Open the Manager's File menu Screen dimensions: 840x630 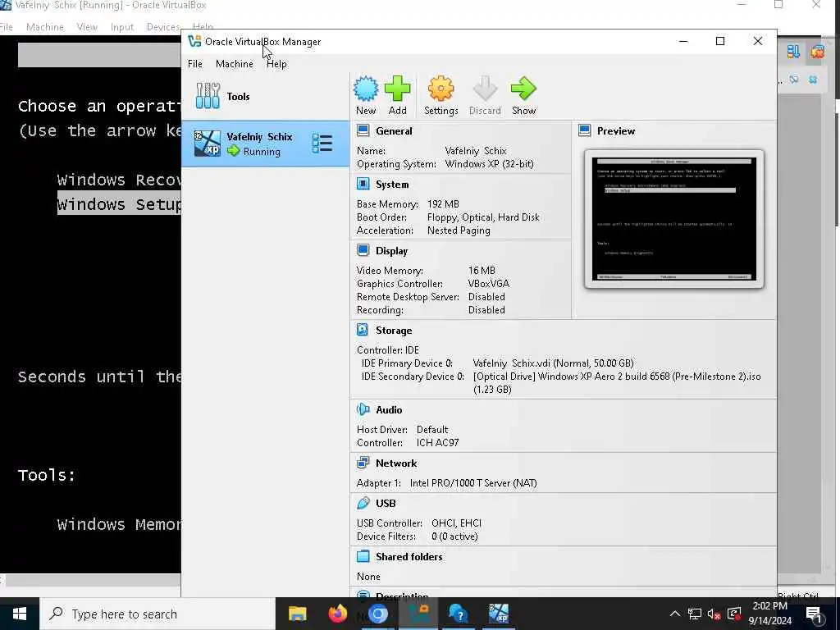(195, 64)
